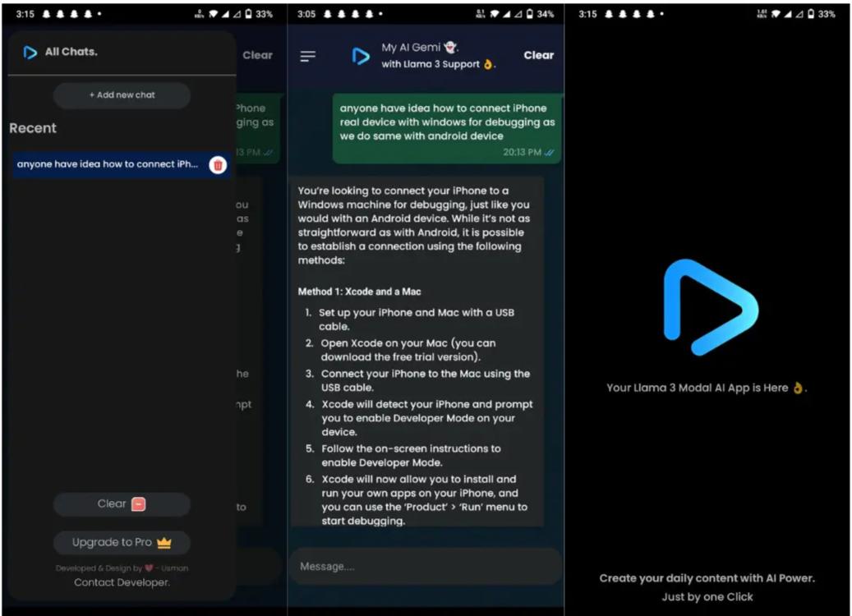This screenshot has width=852, height=616.
Task: Tap the Add new chat button
Action: [122, 95]
